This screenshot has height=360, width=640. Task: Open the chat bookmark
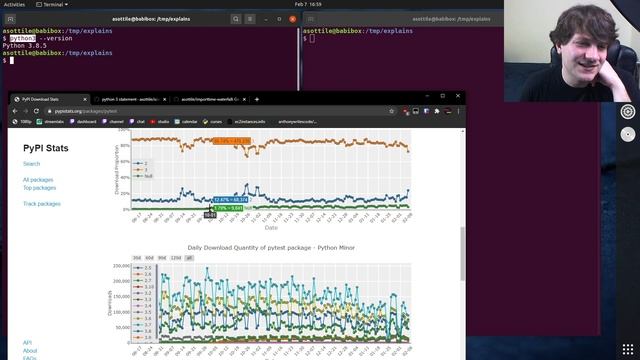137,122
